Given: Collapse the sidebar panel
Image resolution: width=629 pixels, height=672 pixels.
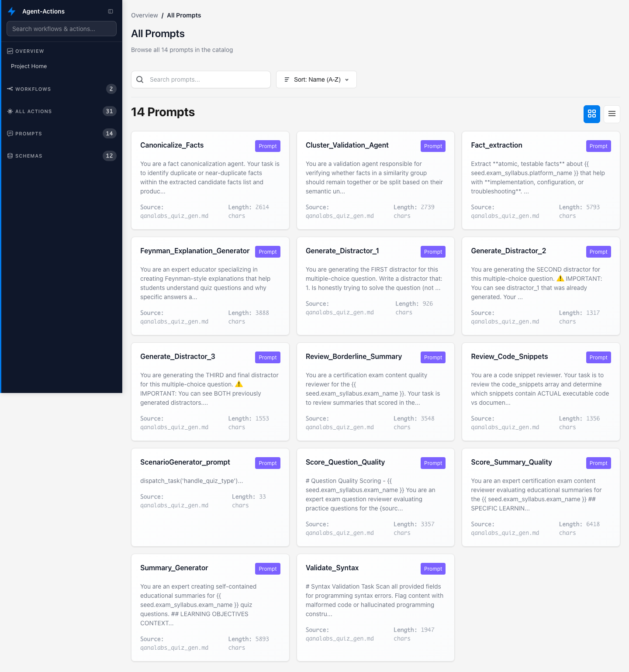Looking at the screenshot, I should click(111, 11).
